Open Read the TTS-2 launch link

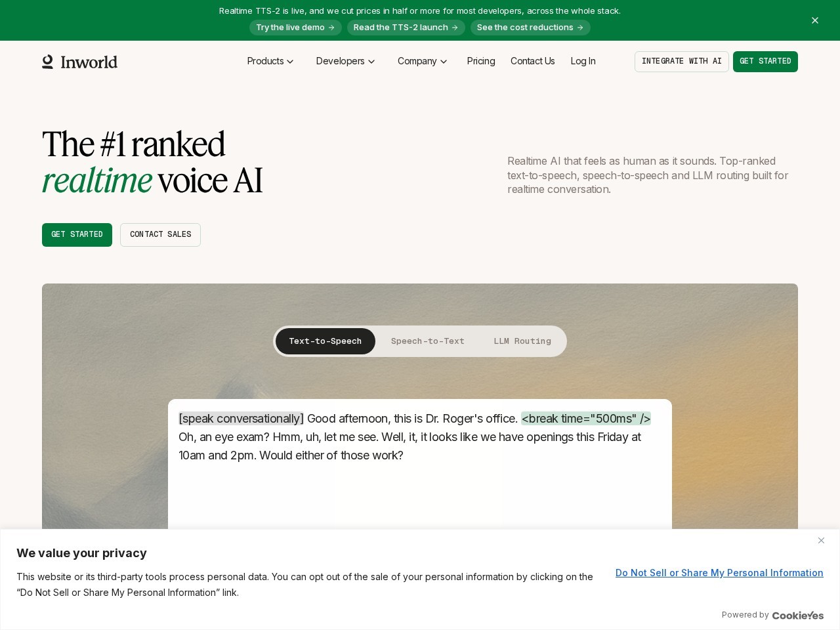tap(406, 28)
